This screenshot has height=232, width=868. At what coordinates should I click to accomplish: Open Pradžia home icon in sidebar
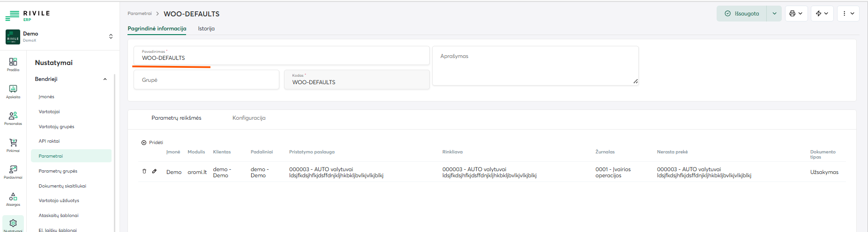[x=13, y=64]
